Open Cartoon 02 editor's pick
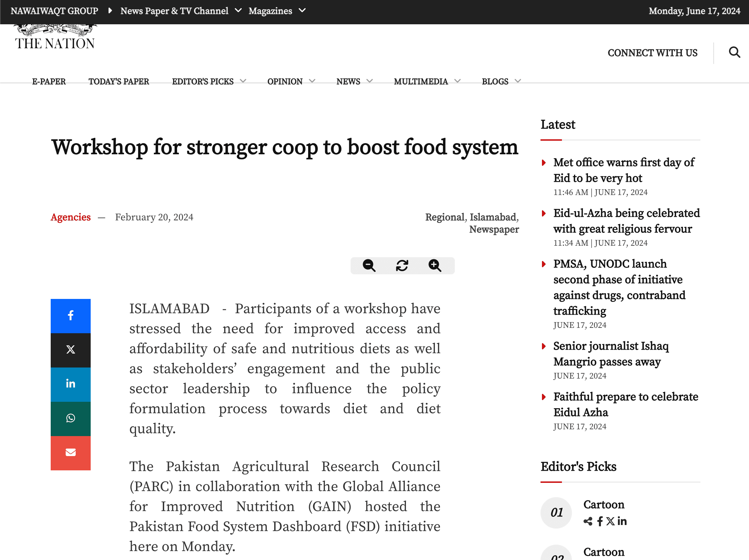The width and height of the screenshot is (749, 560). (x=604, y=552)
